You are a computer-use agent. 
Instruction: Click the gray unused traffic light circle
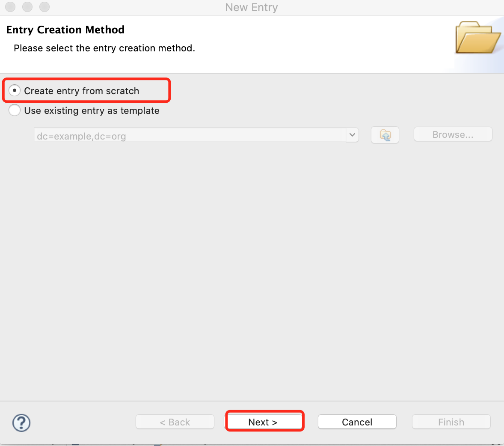[x=10, y=7]
